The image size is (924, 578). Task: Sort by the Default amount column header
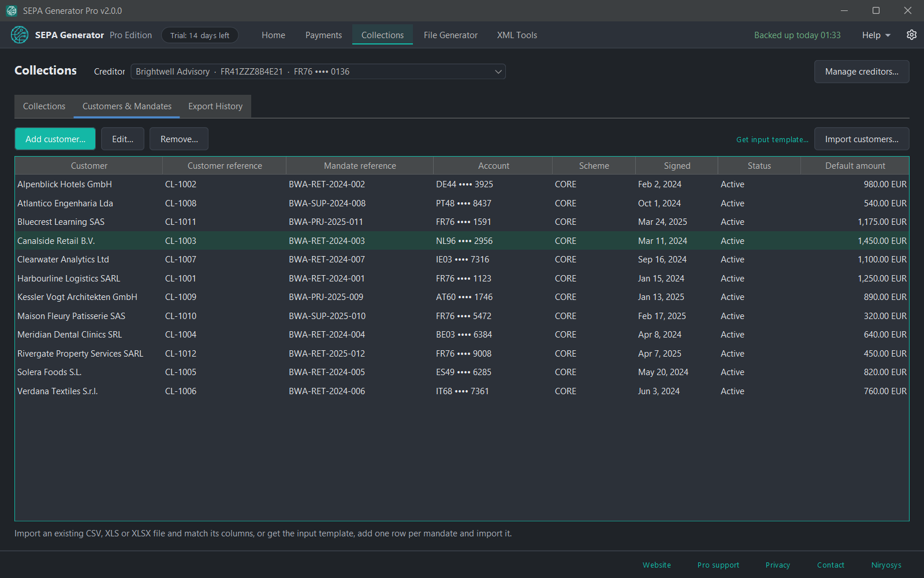[x=855, y=166]
